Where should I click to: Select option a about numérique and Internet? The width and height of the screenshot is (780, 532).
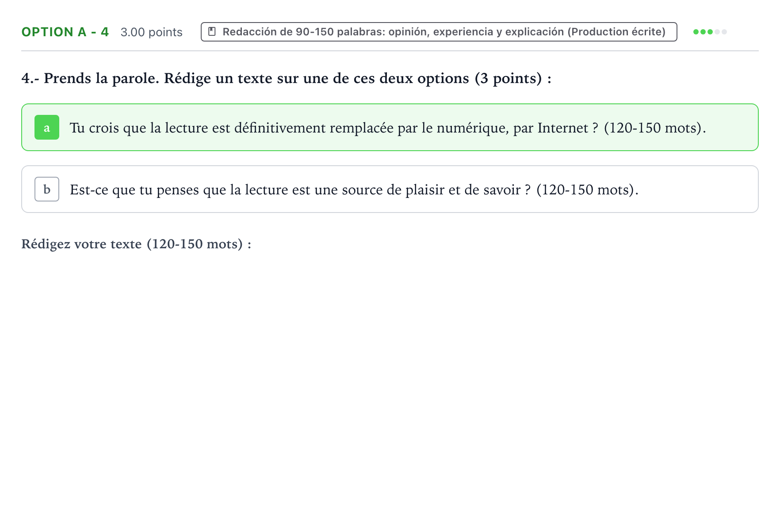coord(390,127)
